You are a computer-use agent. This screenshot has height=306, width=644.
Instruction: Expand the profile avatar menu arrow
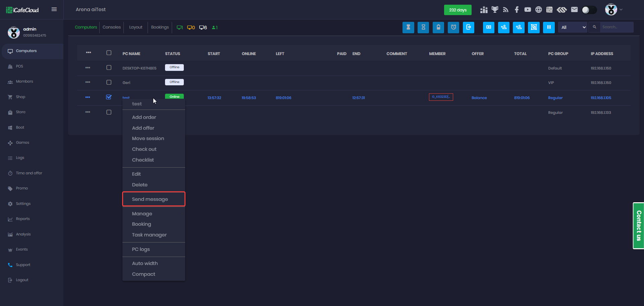coord(621,10)
